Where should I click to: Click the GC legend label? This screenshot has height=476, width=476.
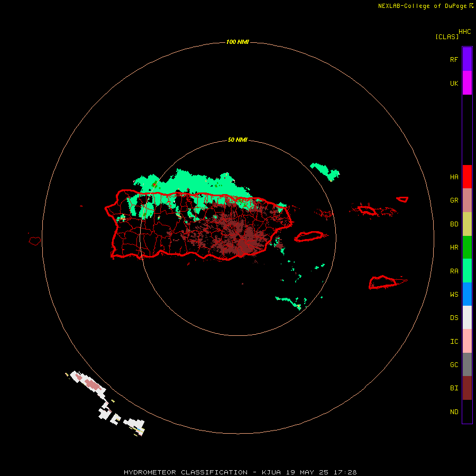pos(454,364)
